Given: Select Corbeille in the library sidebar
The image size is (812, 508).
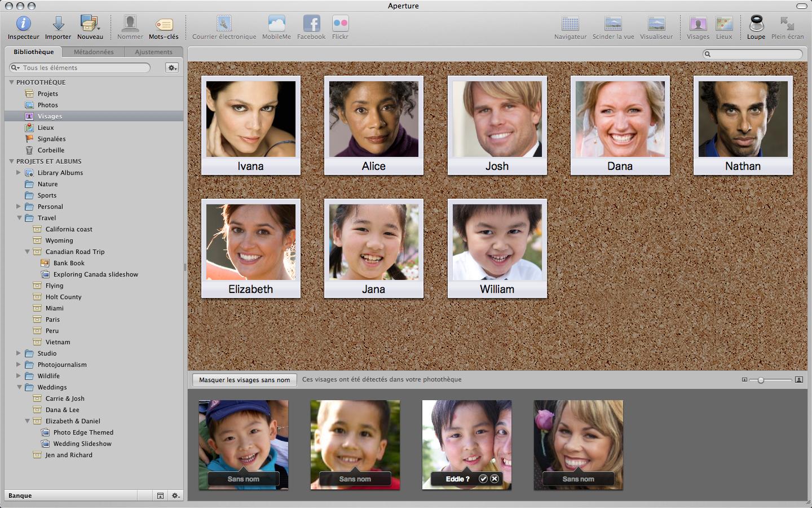Looking at the screenshot, I should tap(51, 150).
